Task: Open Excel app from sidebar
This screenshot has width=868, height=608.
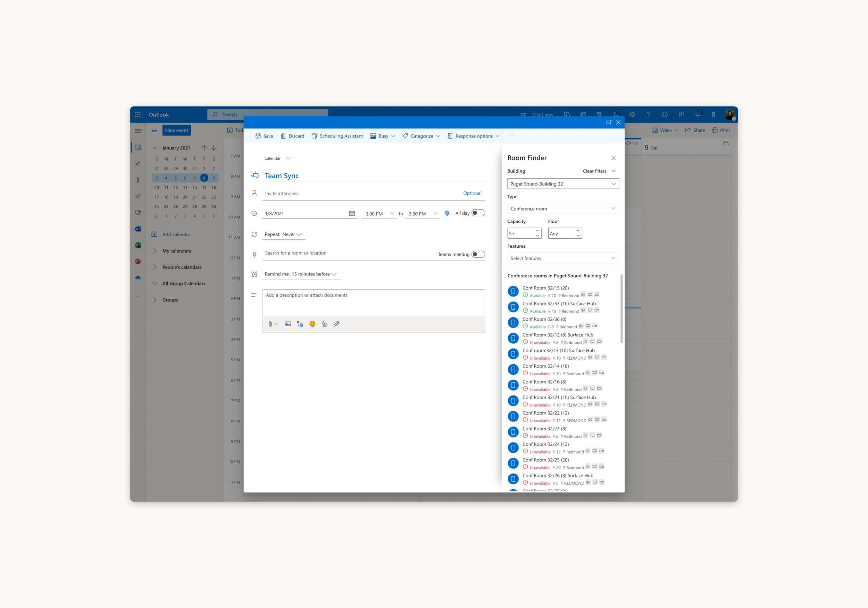Action: (x=137, y=245)
